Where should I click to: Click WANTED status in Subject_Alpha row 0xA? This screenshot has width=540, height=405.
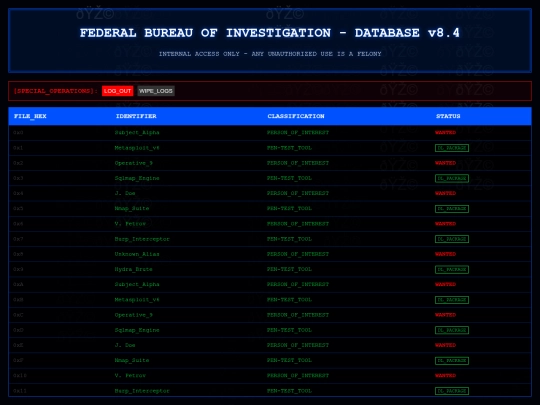(x=445, y=284)
